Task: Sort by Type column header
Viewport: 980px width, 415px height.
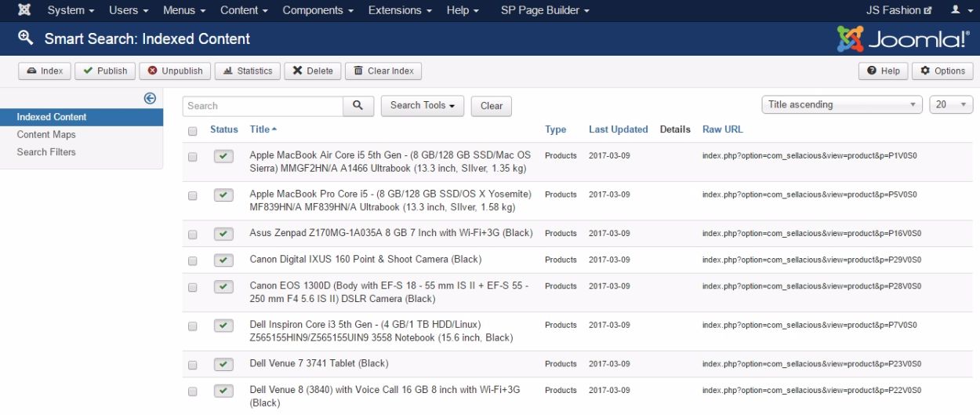Action: pos(555,129)
